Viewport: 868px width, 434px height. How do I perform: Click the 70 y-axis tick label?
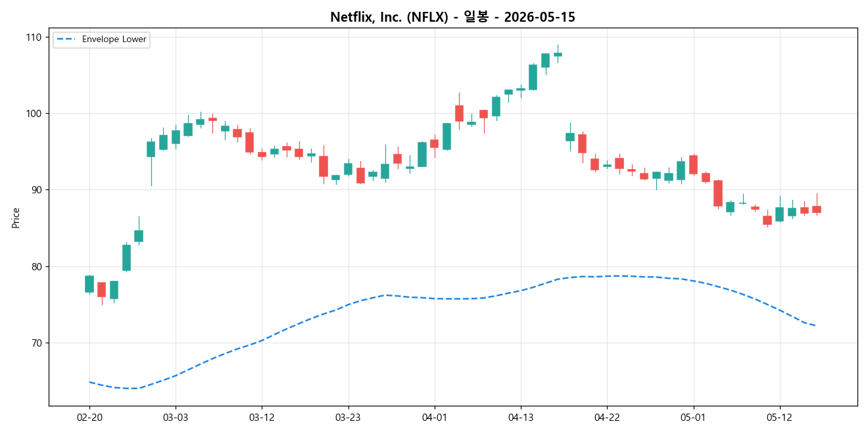pos(36,343)
